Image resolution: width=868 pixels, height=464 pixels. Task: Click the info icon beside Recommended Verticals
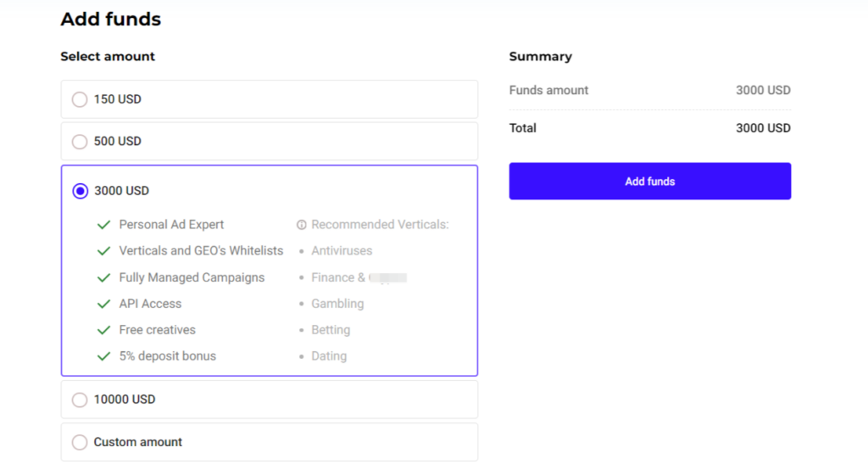pos(301,226)
